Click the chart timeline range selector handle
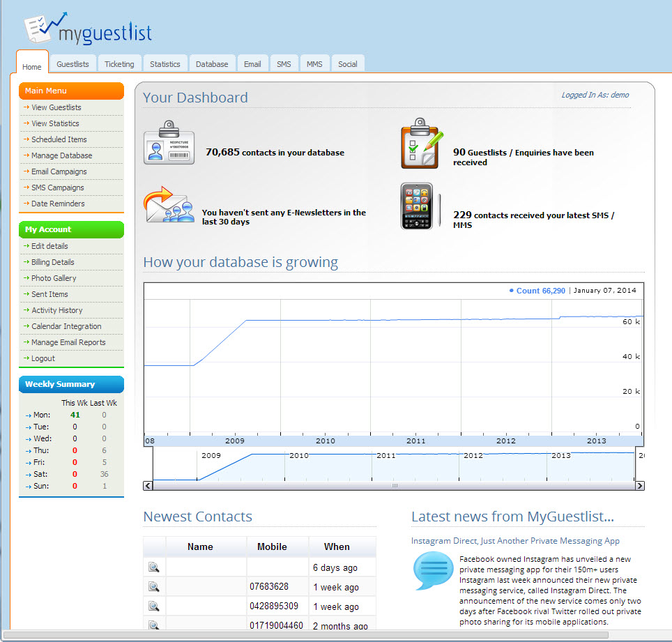The width and height of the screenshot is (672, 642). pyautogui.click(x=395, y=486)
